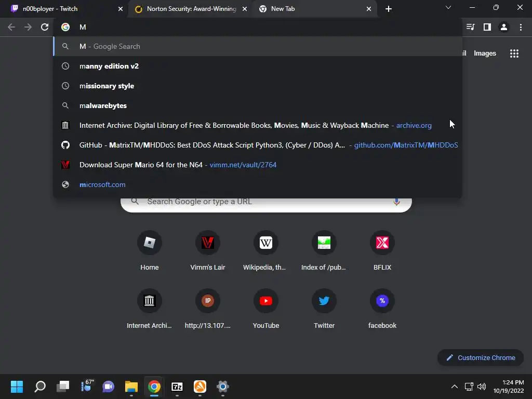Choose the 'missionary style' history suggestion
Image resolution: width=532 pixels, height=399 pixels.
pyautogui.click(x=258, y=86)
